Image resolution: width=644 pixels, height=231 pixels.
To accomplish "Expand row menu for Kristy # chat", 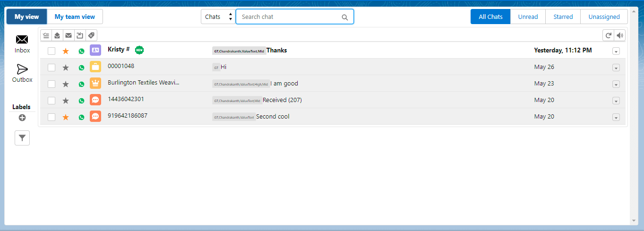I will (616, 51).
